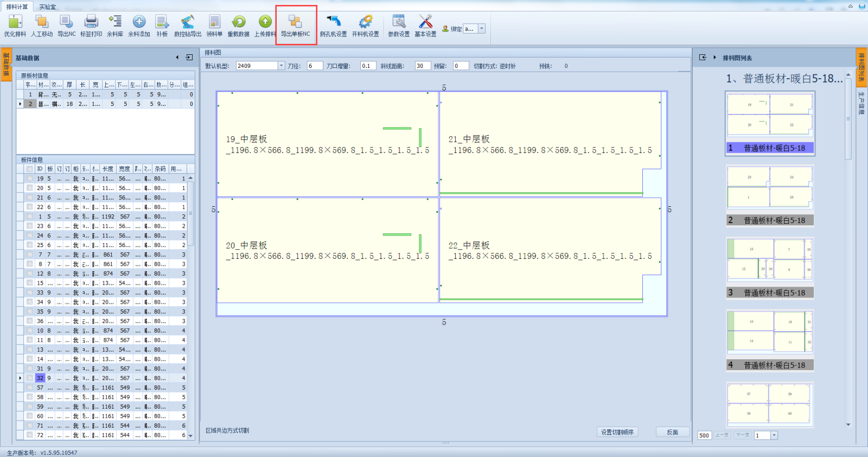
Task: Click the 反面 button
Action: (673, 432)
